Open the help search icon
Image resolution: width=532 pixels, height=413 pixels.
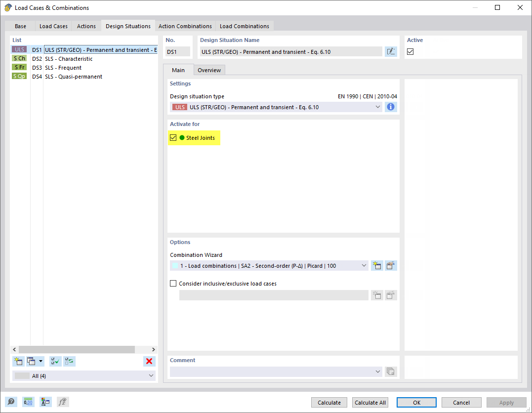[11, 402]
